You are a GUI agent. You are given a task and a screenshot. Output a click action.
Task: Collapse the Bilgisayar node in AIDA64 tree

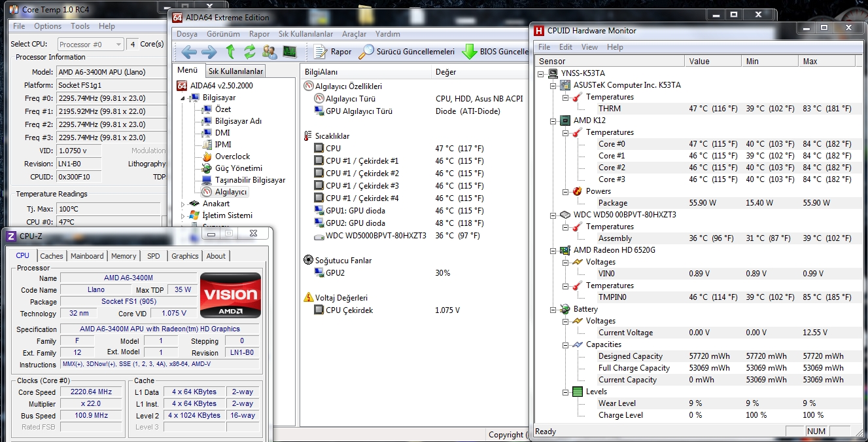(184, 98)
